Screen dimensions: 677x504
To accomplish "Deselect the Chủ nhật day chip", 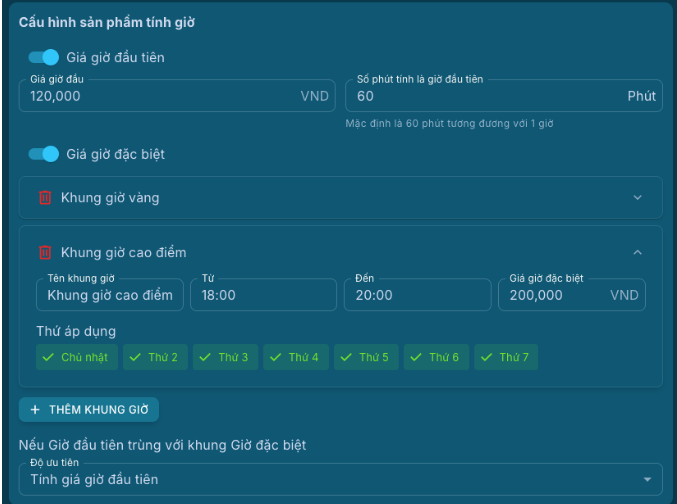I will (77, 357).
